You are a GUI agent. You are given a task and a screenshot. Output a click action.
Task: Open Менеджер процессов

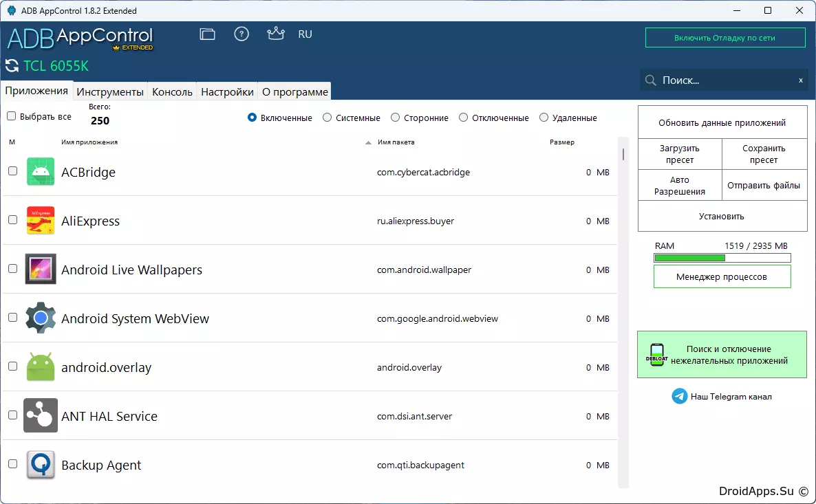coord(722,276)
